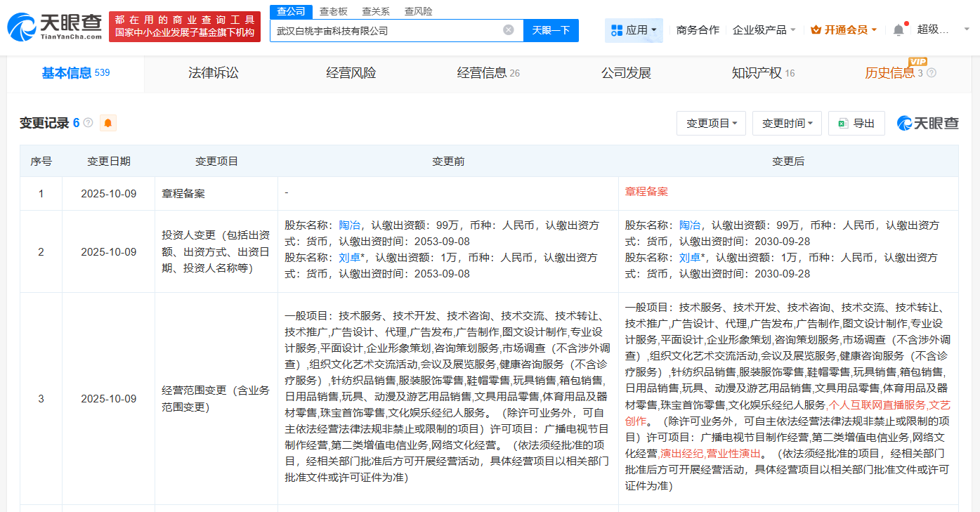Screen dimensions: 980x512
Task: Open the 变更项目 filter dropdown
Action: point(711,123)
